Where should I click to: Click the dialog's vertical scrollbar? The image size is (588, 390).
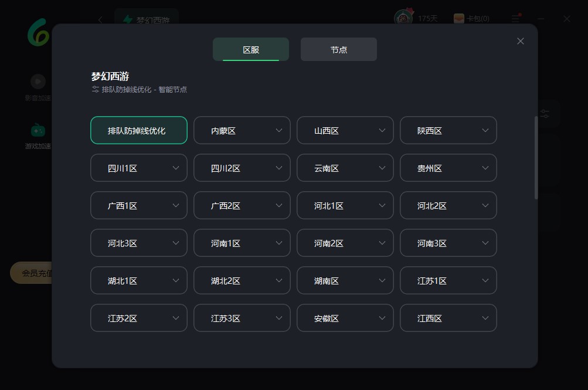click(x=536, y=157)
